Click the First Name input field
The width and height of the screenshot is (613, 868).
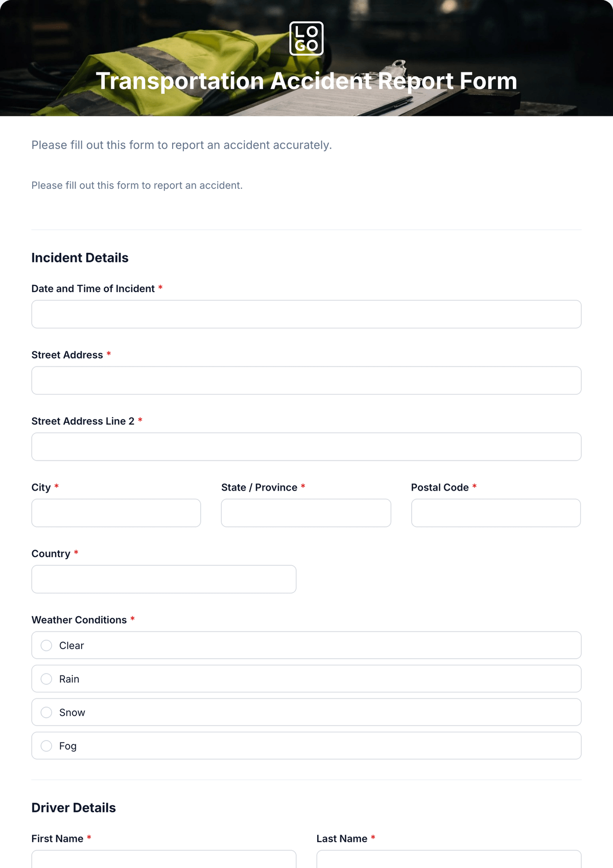[x=164, y=859]
